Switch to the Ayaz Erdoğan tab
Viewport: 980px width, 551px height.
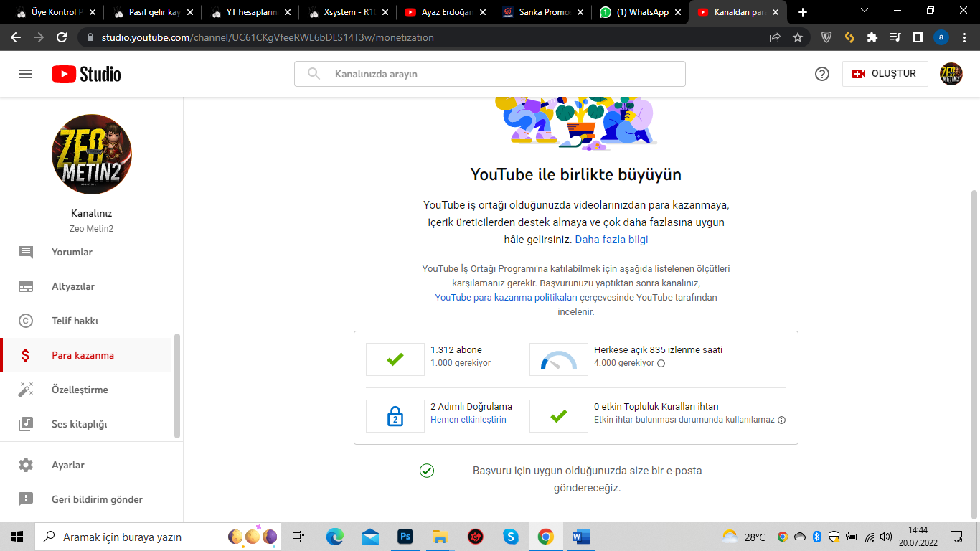tap(446, 12)
